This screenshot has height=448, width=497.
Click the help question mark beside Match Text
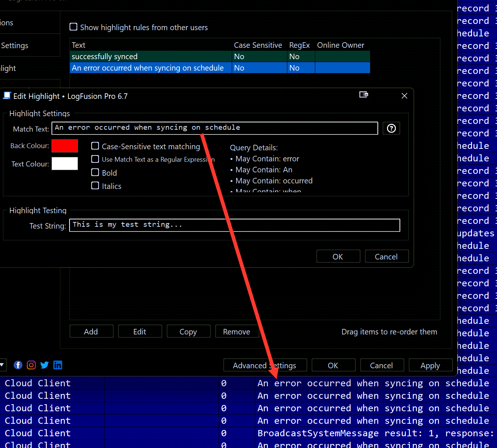[391, 128]
